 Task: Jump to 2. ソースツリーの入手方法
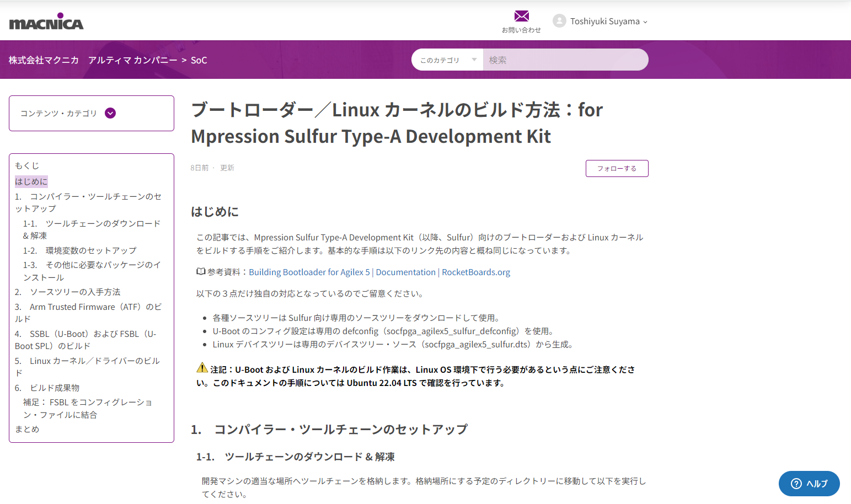(x=68, y=292)
